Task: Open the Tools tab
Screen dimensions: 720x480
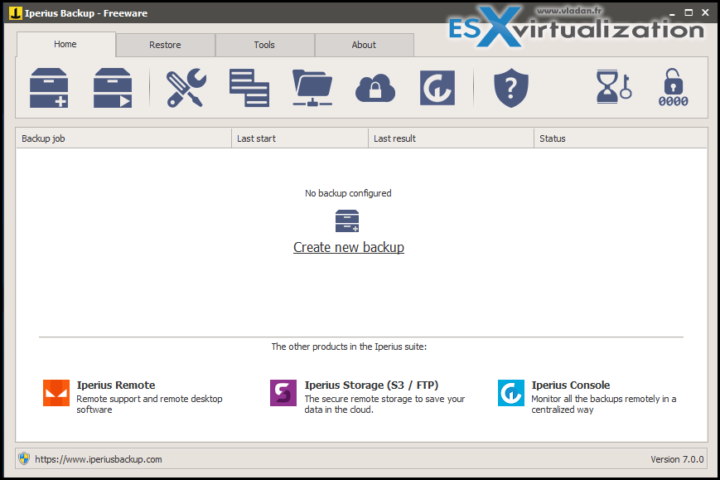Action: coord(264,45)
